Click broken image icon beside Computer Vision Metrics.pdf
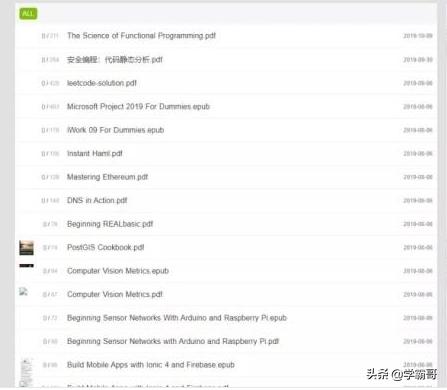This screenshot has height=390, width=447. [23, 292]
